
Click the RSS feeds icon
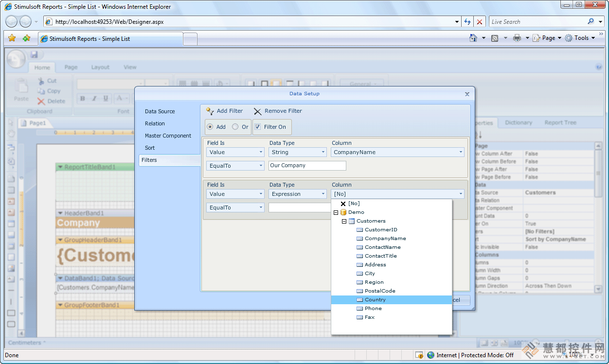coord(495,38)
